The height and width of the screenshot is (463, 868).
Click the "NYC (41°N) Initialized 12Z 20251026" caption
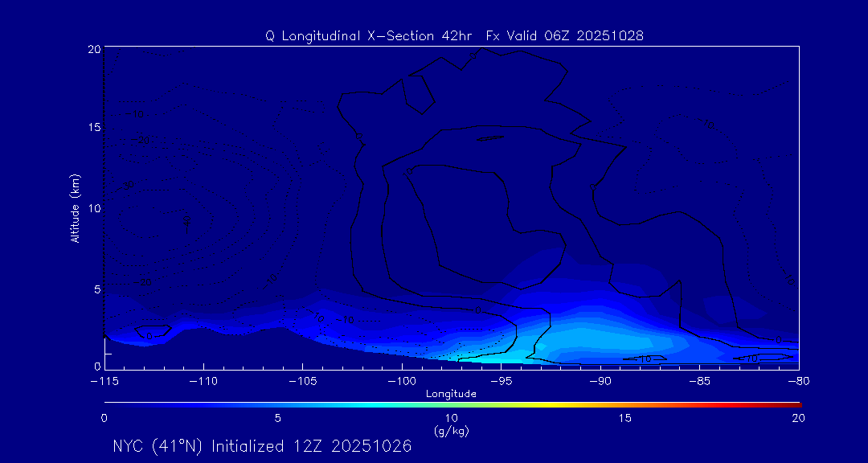[262, 446]
